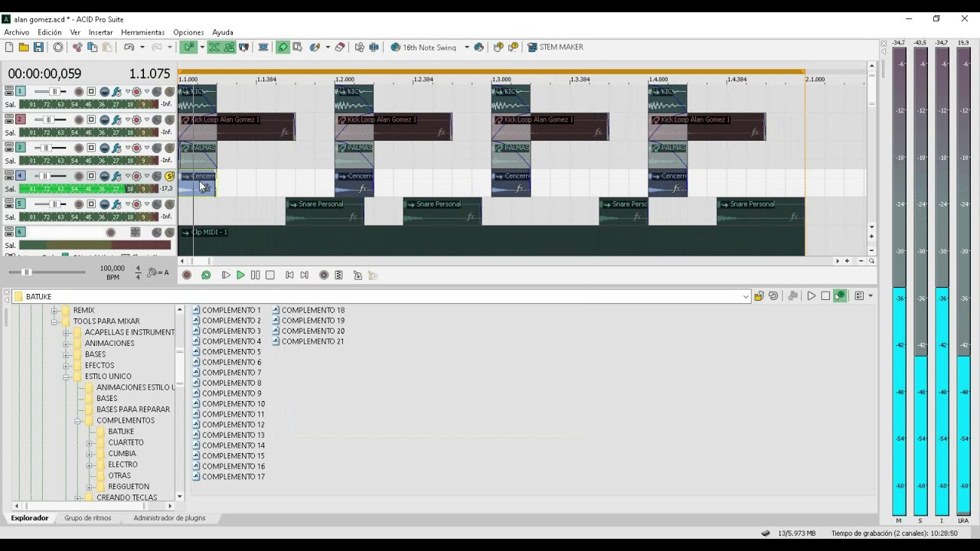Click the Pause button in transport

pos(255,275)
